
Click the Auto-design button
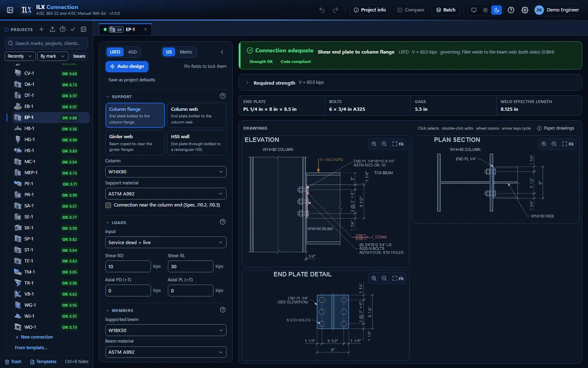127,66
